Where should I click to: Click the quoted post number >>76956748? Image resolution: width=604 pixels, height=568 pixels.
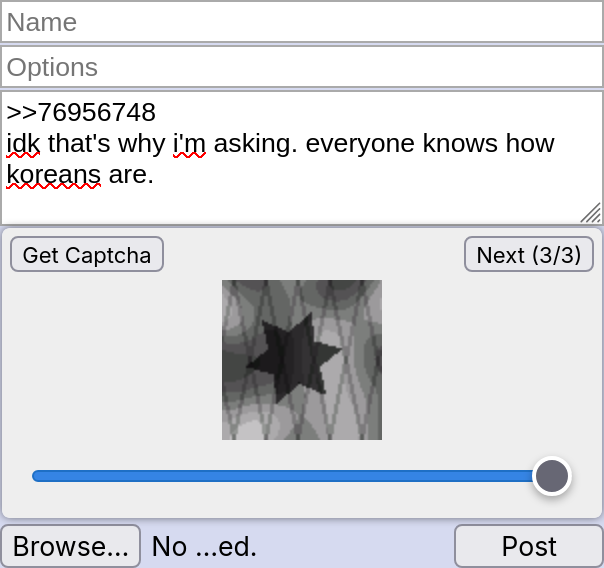pos(81,112)
